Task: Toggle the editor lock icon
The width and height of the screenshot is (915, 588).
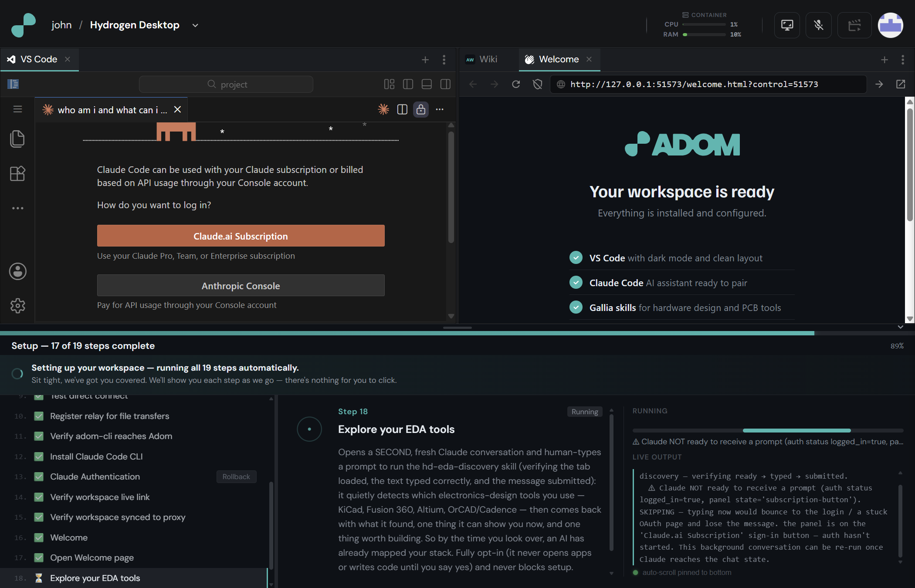Action: [x=421, y=109]
